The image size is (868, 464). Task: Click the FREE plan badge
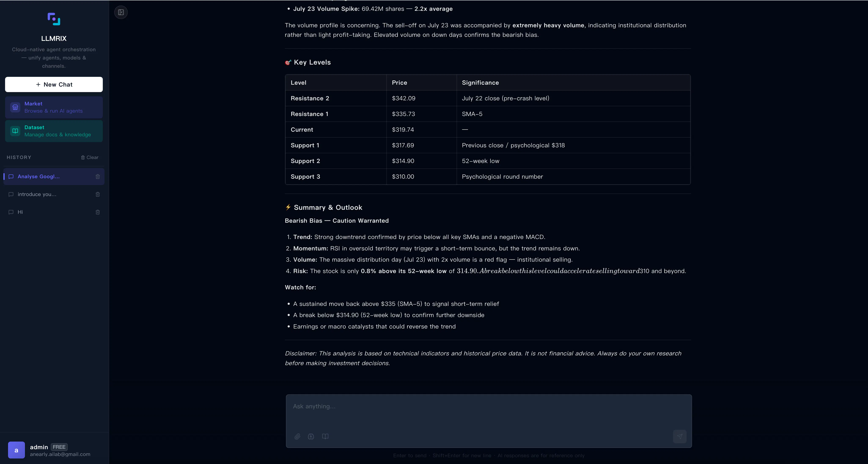[x=59, y=447]
